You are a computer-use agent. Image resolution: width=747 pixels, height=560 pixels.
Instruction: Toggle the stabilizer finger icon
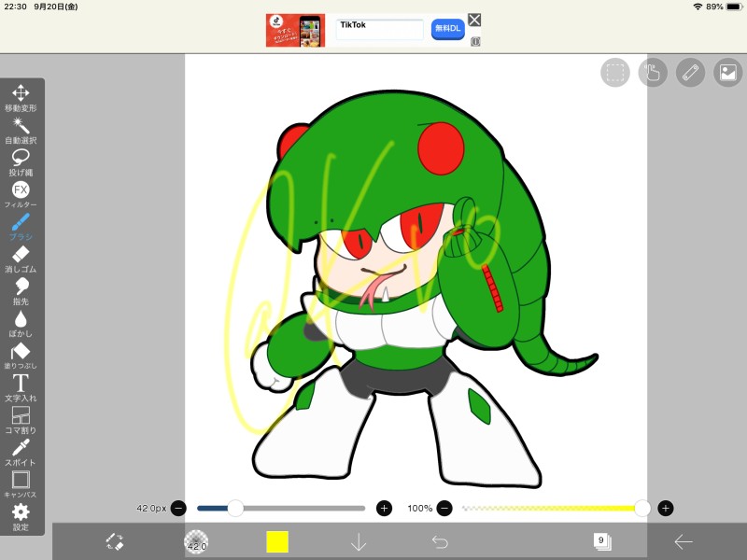653,73
